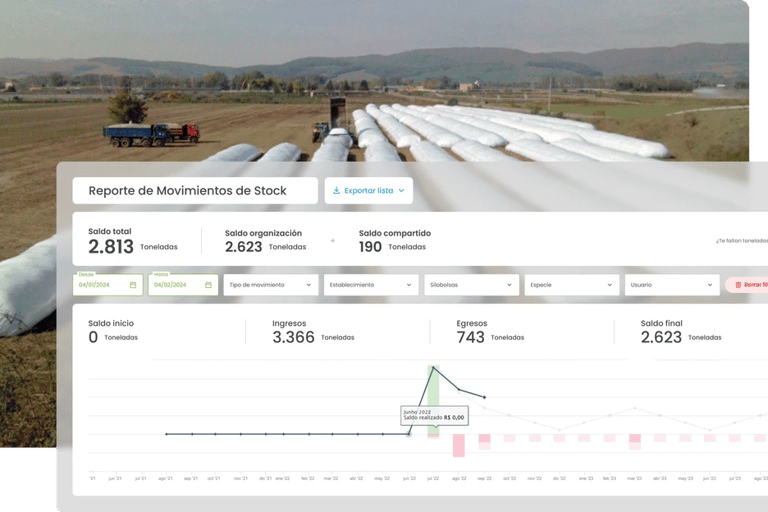This screenshot has height=512, width=768.
Task: Click the Saldo inicio value 0
Action: click(93, 337)
